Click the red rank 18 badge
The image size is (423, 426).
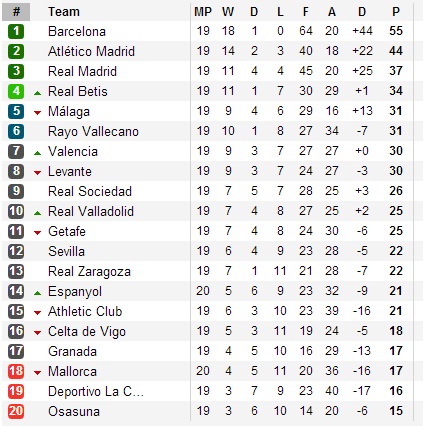pos(16,371)
